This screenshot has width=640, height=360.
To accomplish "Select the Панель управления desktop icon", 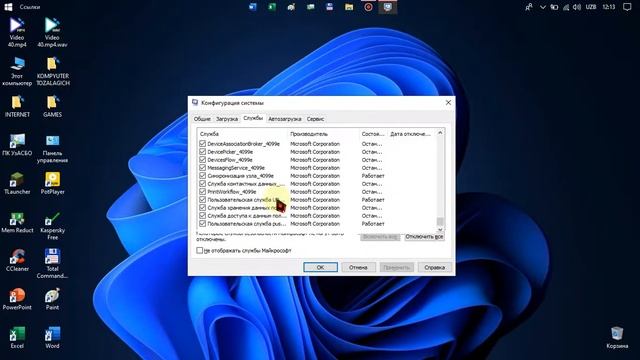I will coord(52,149).
